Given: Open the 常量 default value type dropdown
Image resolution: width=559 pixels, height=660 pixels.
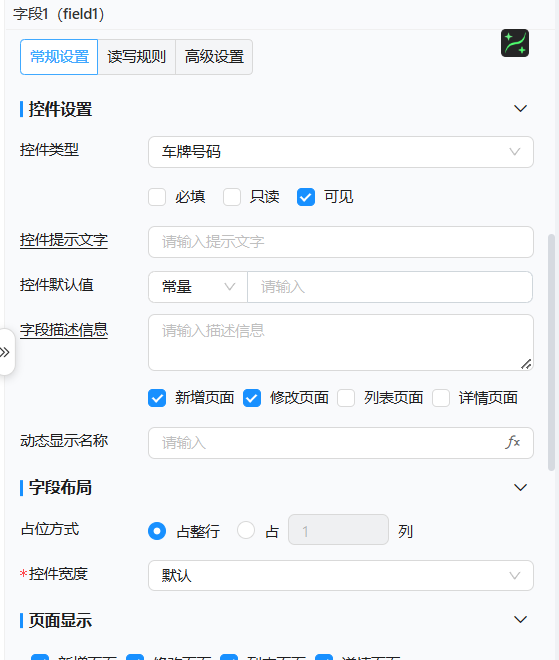Looking at the screenshot, I should [198, 287].
